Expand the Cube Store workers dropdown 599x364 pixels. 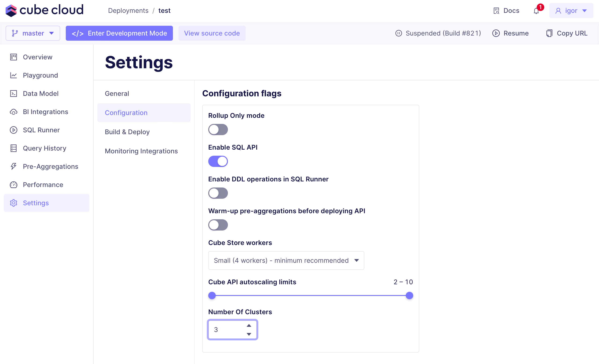tap(286, 260)
